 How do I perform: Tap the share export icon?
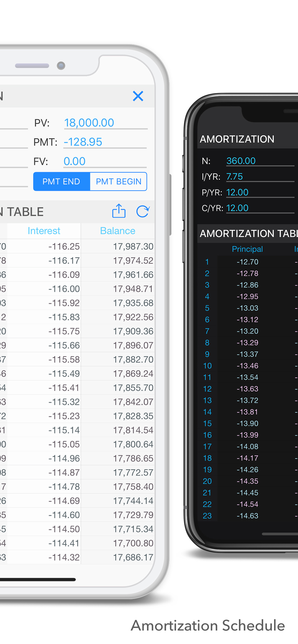tap(119, 211)
